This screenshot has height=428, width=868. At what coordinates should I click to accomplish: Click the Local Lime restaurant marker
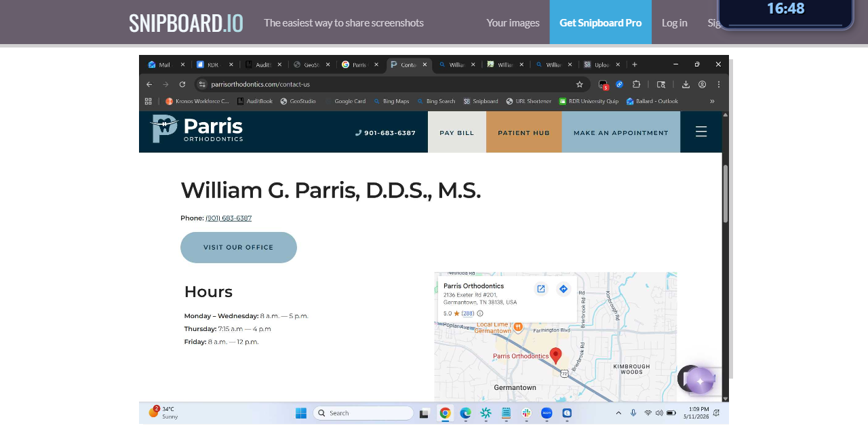(x=517, y=327)
